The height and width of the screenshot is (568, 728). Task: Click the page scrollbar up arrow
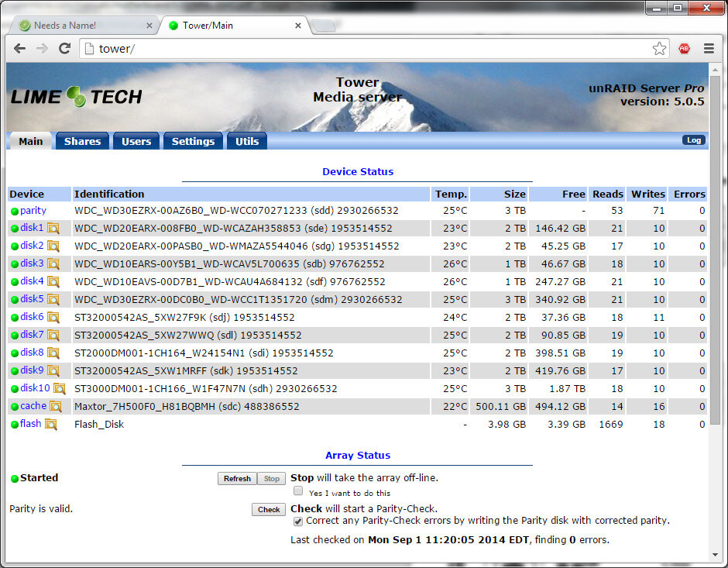pyautogui.click(x=715, y=70)
